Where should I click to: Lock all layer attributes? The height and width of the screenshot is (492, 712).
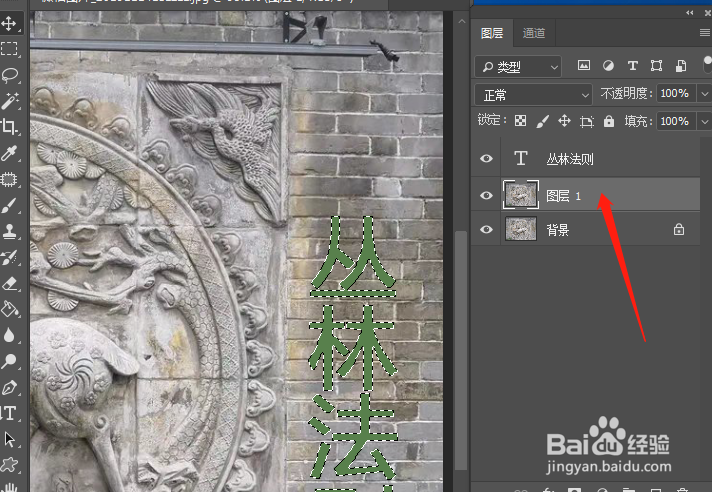tap(608, 121)
